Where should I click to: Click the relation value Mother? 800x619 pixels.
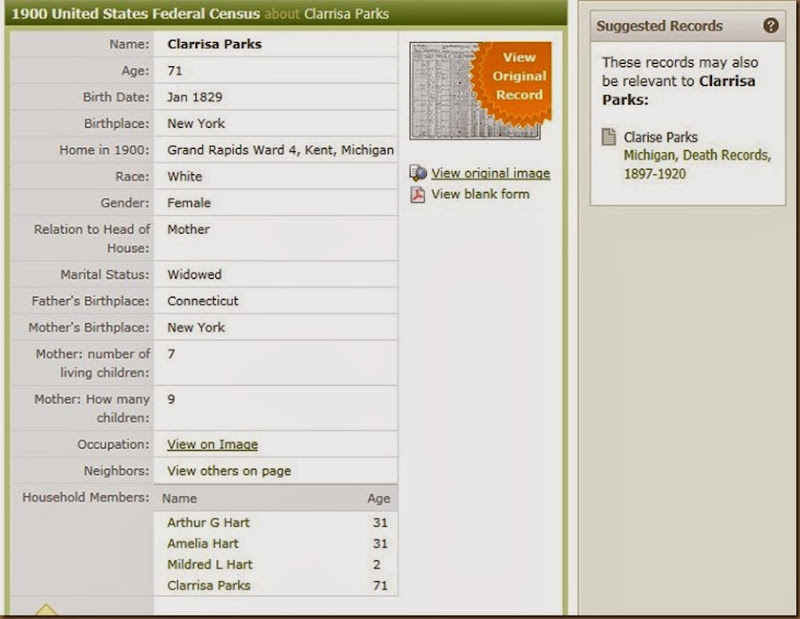[x=188, y=229]
